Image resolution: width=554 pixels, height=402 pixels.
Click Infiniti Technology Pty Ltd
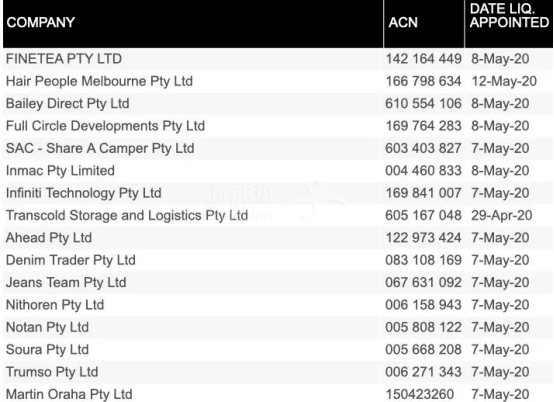(x=84, y=193)
